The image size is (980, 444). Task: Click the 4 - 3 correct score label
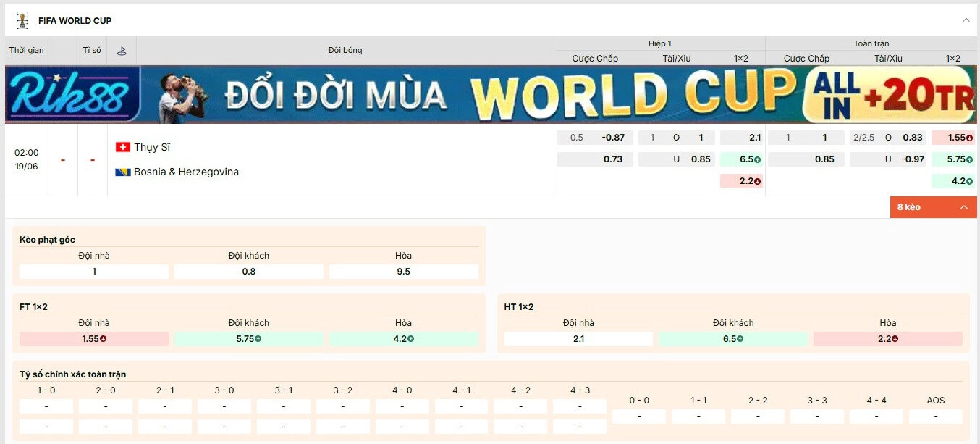tap(580, 390)
